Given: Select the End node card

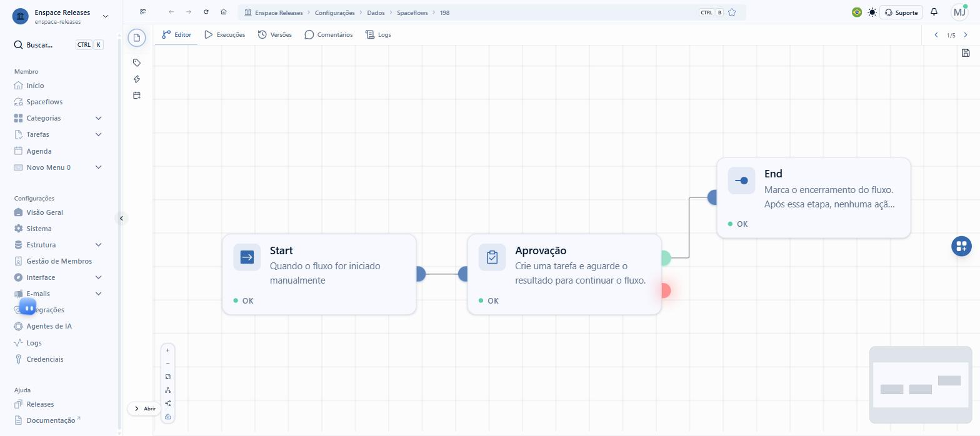Looking at the screenshot, I should [813, 197].
